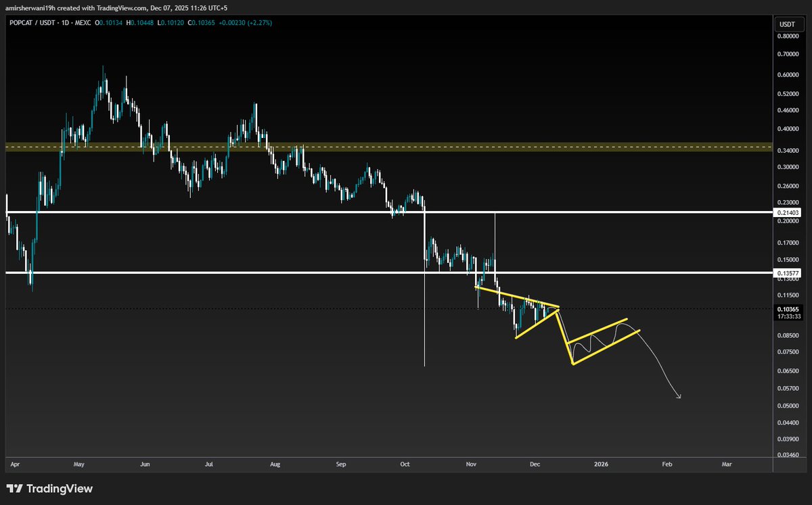This screenshot has width=812, height=505.
Task: Click the 0.08500 price axis tick
Action: (787, 335)
